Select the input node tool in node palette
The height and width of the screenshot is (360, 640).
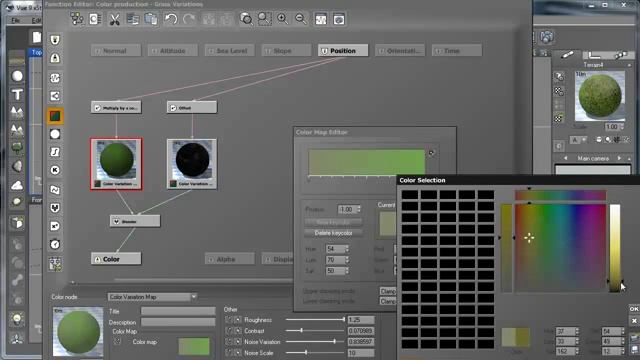click(55, 40)
